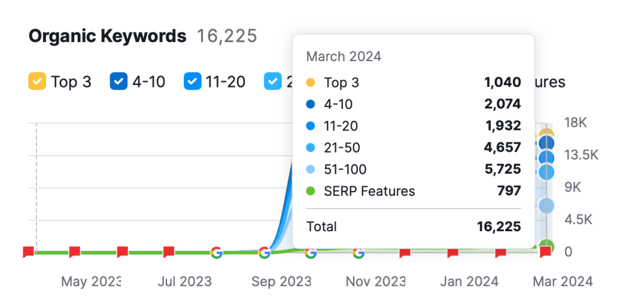
Task: Open the third Google update icon
Action: tap(311, 253)
